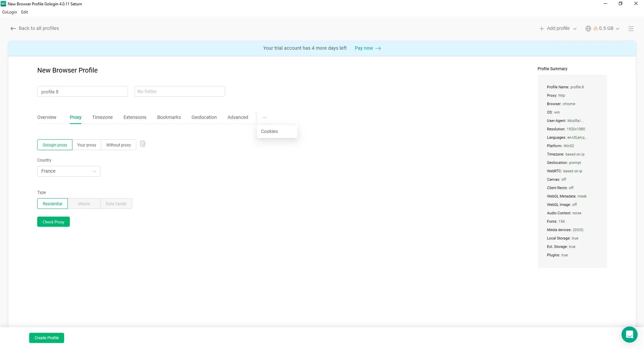Click the warning icon next to 0.5 GB
Viewport: 644px width, 349px height.
[x=595, y=28]
